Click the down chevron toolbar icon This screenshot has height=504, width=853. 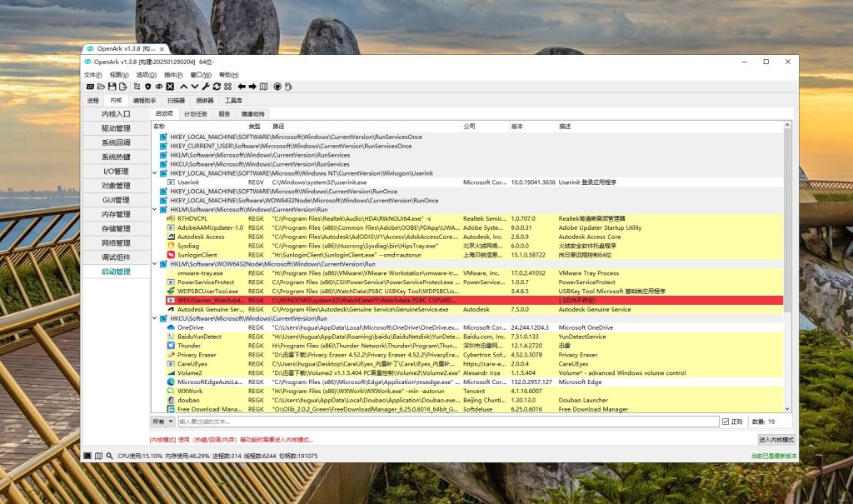click(195, 87)
